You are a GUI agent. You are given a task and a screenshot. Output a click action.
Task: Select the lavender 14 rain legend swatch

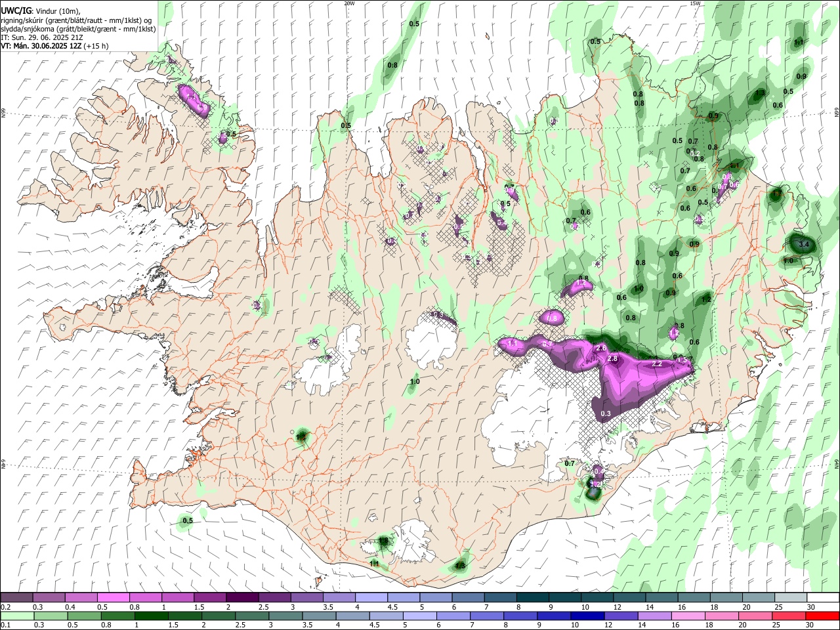tap(654, 616)
